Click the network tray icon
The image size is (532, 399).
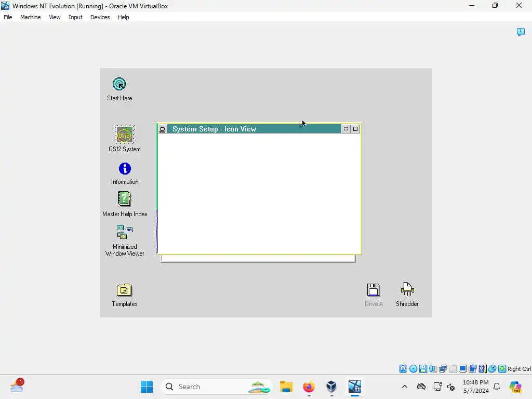[437, 387]
